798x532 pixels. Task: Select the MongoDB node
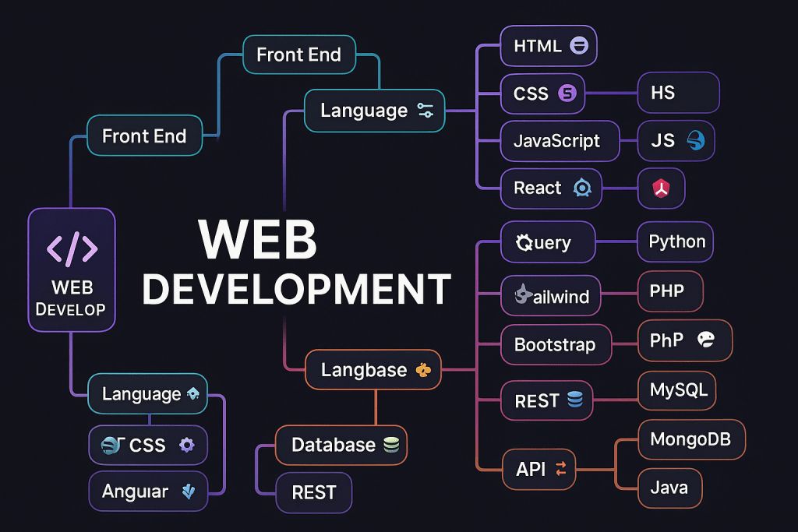click(692, 439)
